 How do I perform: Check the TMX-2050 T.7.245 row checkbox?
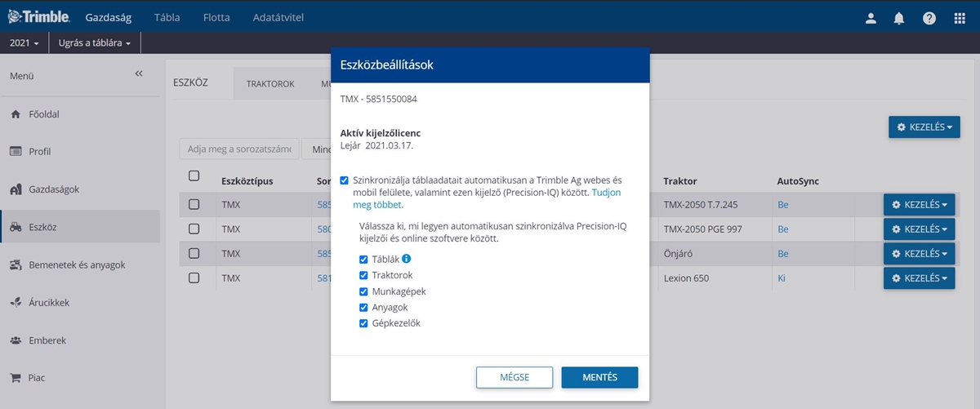click(194, 205)
